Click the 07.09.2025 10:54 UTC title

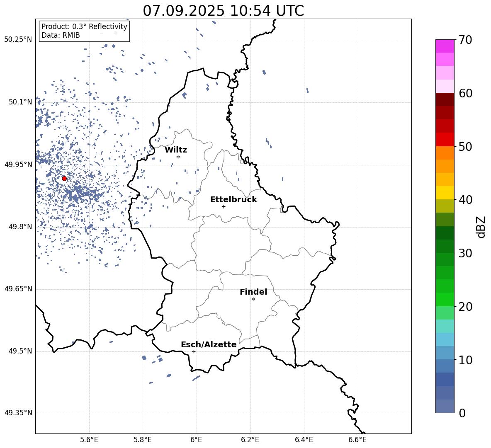[223, 11]
